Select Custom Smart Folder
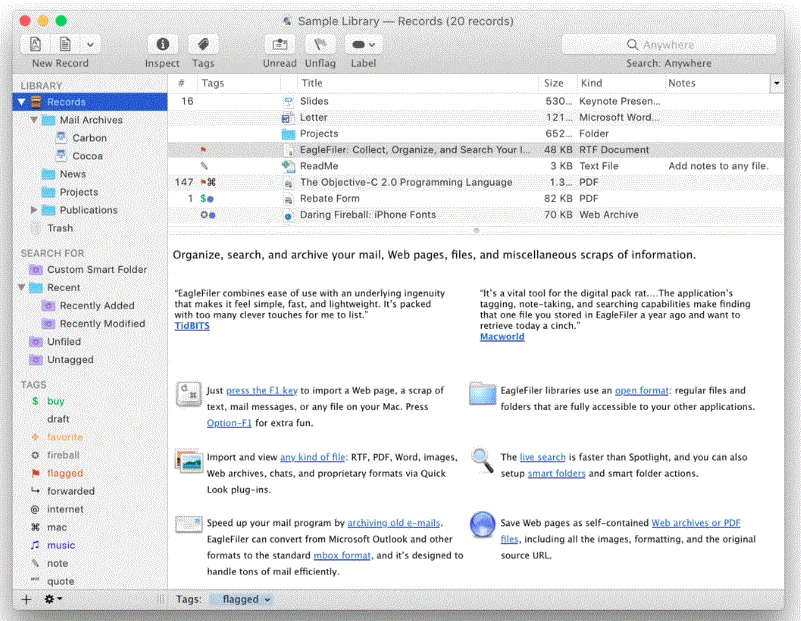Viewport: 801px width, 621px height. coord(97,269)
